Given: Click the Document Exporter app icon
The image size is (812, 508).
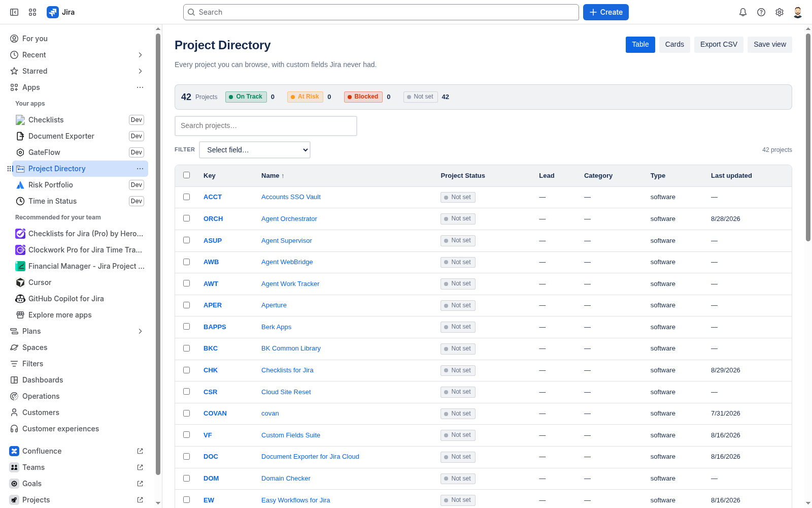Looking at the screenshot, I should 20,136.
